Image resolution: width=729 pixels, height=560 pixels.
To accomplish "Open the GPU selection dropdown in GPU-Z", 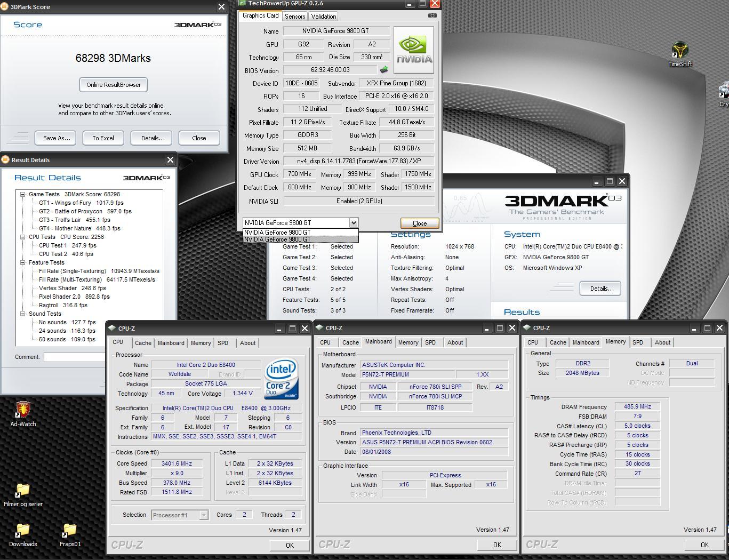I will click(353, 223).
